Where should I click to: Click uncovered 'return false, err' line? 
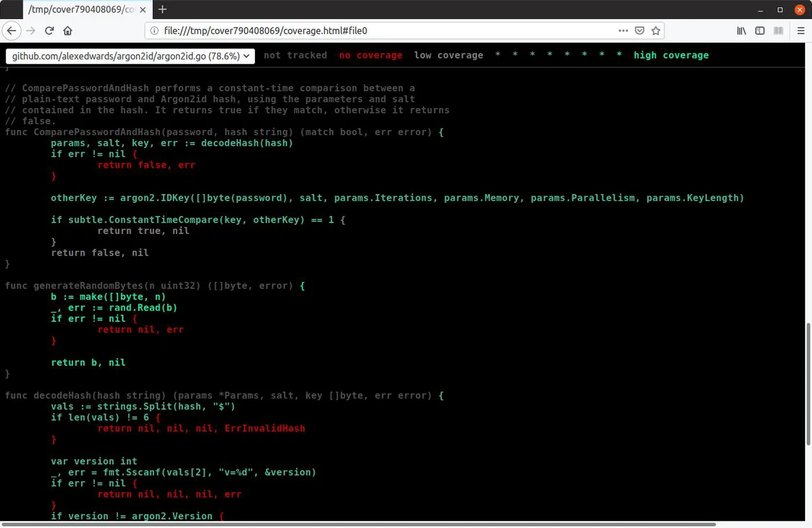pos(146,165)
